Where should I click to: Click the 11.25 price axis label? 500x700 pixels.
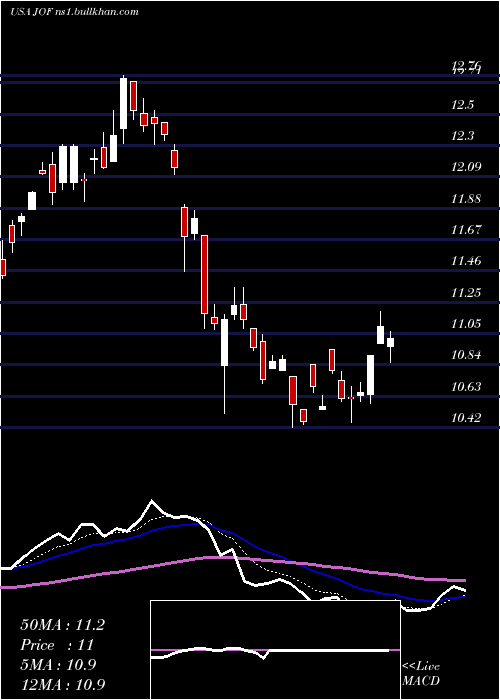coord(466,293)
